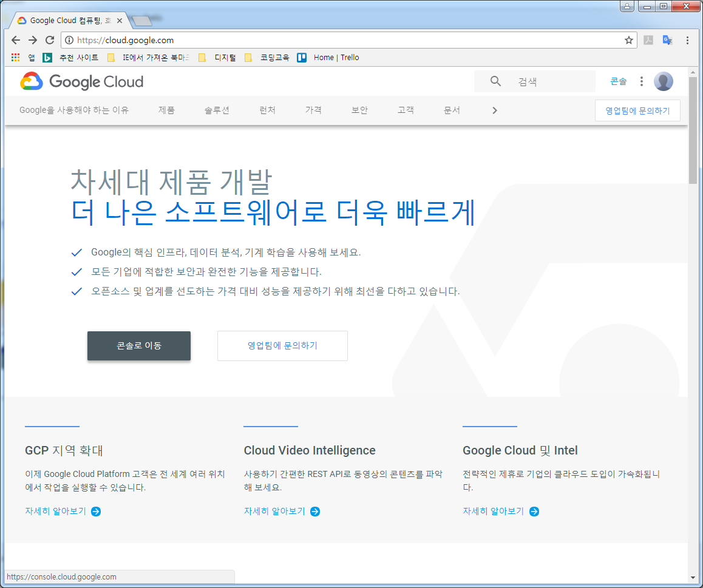This screenshot has width=703, height=588.
Task: Click the 영업팀에 문의하기 button in the nav bar
Action: [x=637, y=110]
